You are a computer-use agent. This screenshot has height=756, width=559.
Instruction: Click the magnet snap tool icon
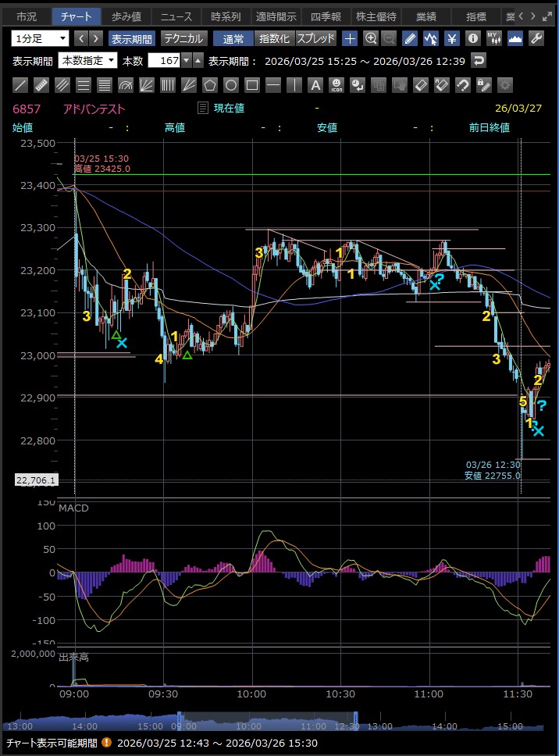(463, 85)
